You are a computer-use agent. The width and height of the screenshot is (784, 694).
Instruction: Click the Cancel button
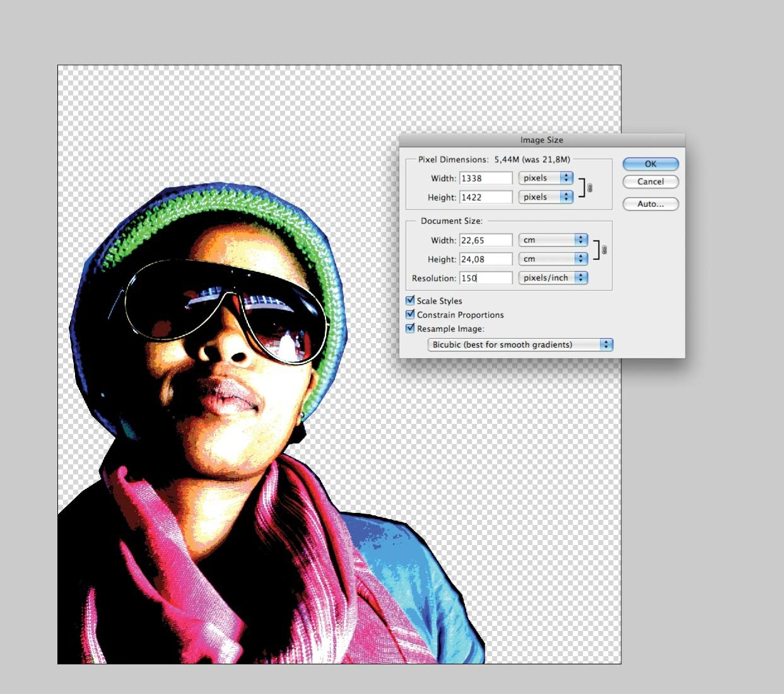tap(650, 182)
